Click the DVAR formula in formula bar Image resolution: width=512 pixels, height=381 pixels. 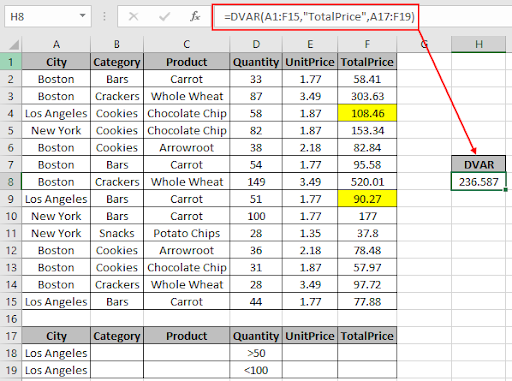319,16
